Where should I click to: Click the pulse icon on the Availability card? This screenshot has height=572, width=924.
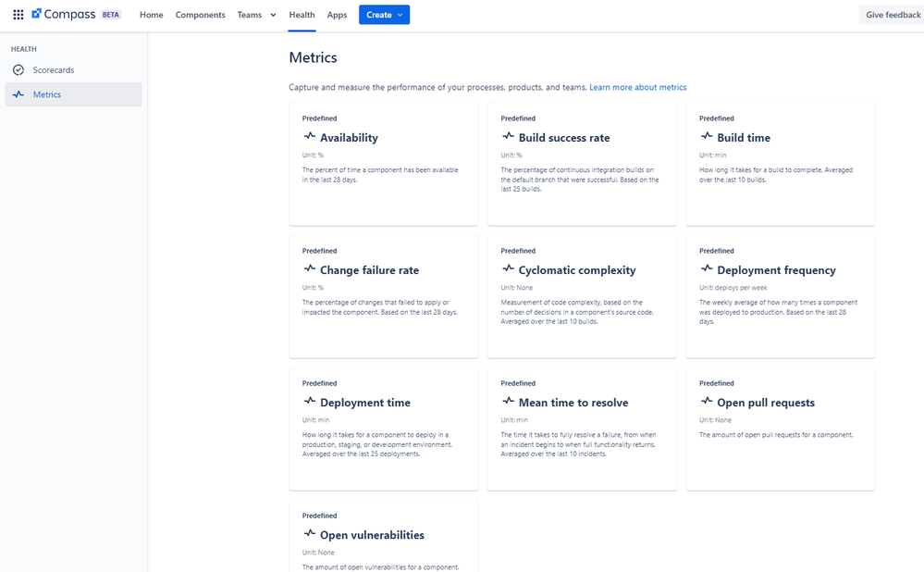point(310,137)
